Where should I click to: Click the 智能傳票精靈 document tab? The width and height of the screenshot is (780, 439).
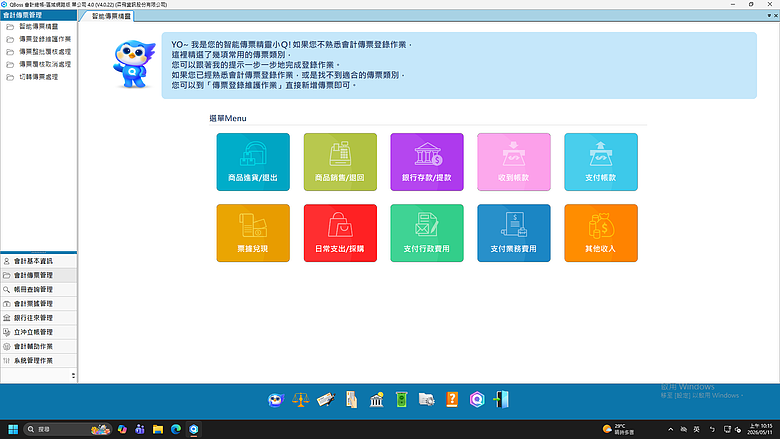[x=110, y=16]
